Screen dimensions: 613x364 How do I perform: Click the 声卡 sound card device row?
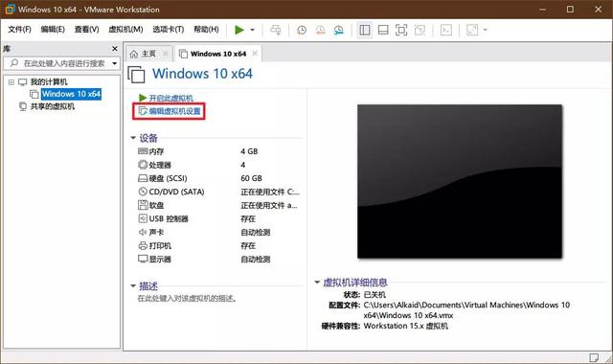coord(219,232)
